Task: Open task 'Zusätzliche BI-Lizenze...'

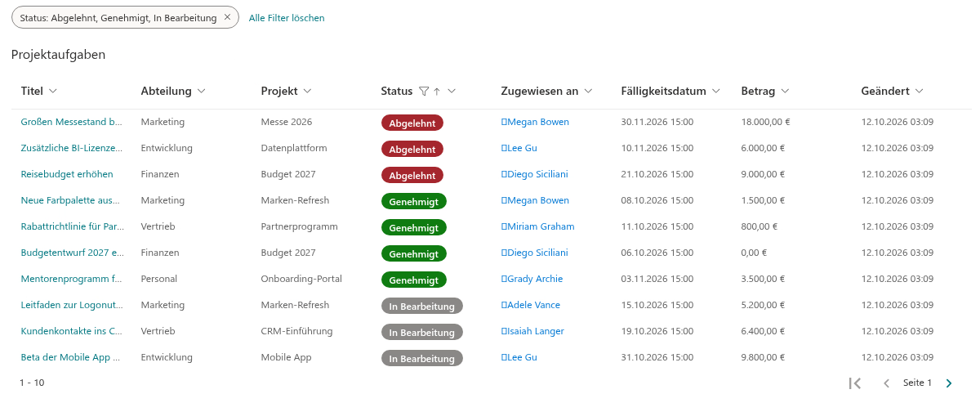Action: pos(71,148)
